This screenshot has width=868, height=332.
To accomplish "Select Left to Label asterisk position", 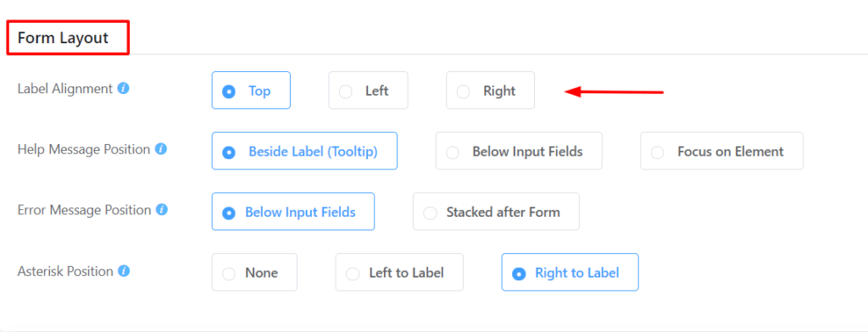I will click(399, 272).
